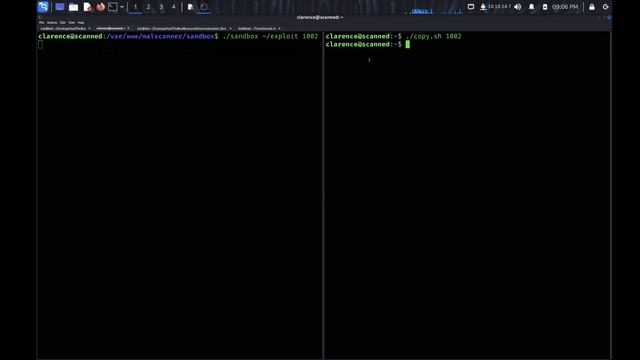
Task: Click the blue show-desktop icon in the panel
Action: [x=60, y=7]
